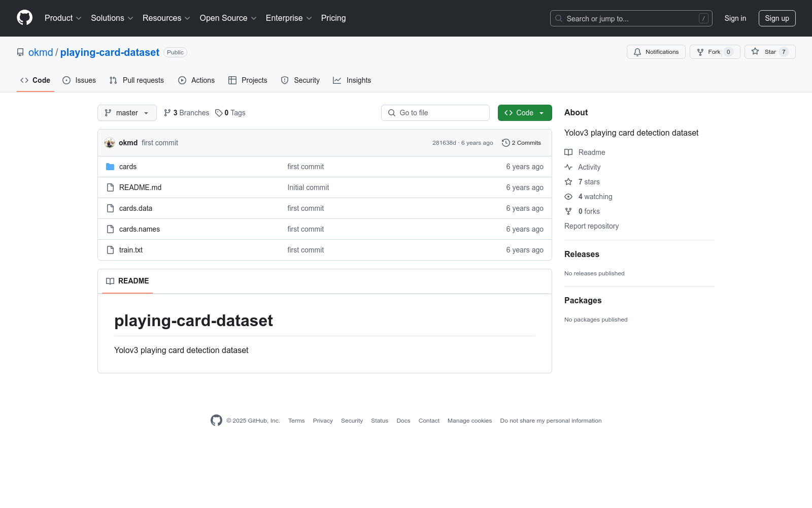Click the README book icon in file header

(110, 281)
